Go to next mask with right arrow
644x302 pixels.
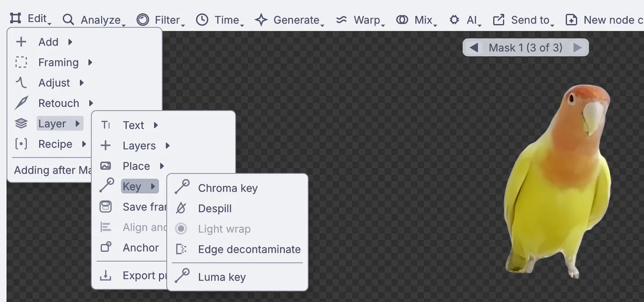(577, 47)
